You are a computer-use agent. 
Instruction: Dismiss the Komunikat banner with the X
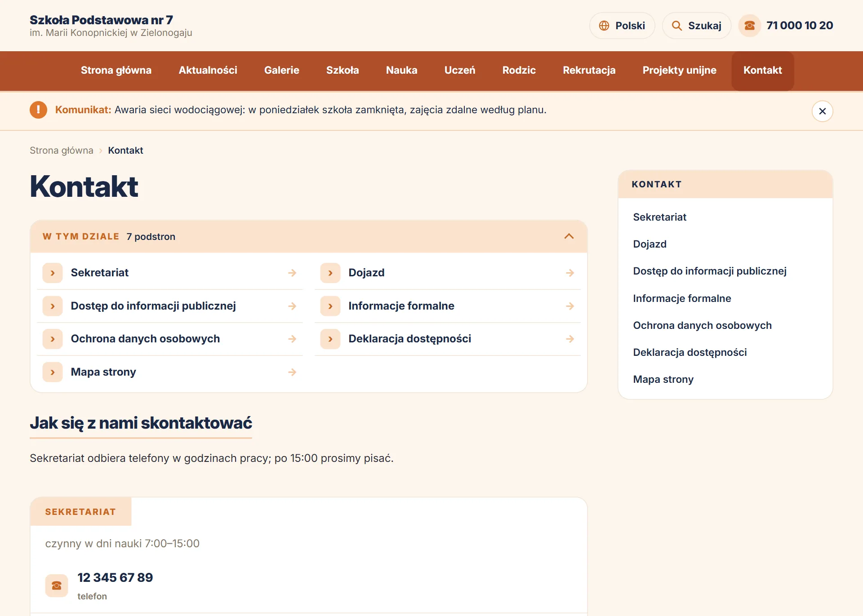822,111
